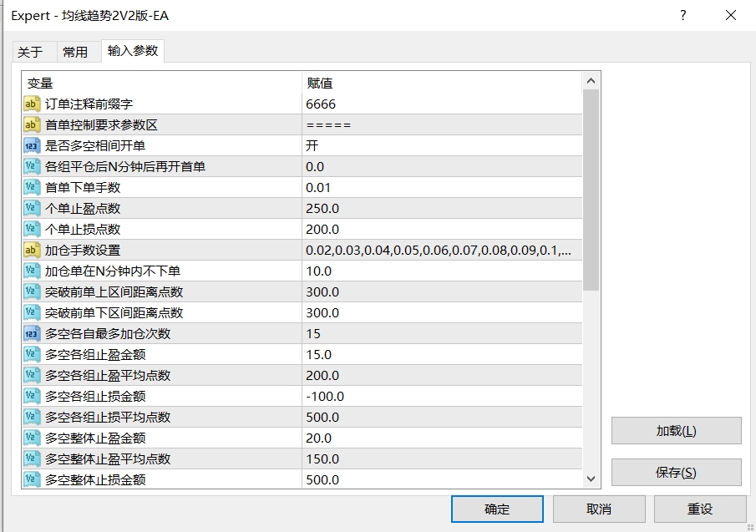Click the ab icon beside 订单注释前缀字
The image size is (756, 532).
tap(31, 104)
